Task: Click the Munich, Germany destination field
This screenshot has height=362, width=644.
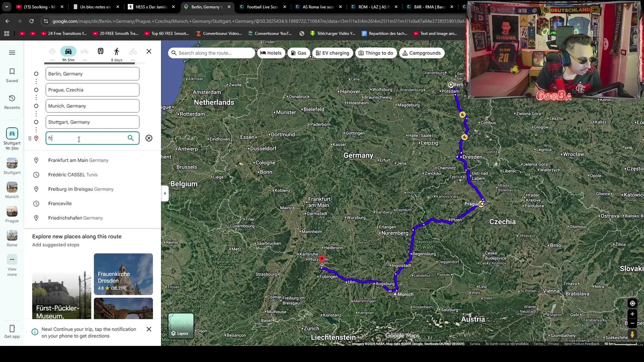Action: click(93, 106)
